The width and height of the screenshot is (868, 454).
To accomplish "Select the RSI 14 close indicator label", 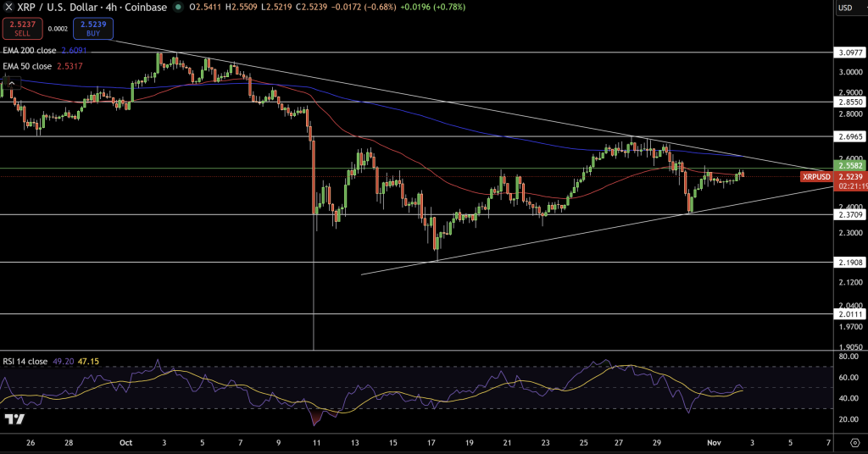I will pyautogui.click(x=25, y=362).
